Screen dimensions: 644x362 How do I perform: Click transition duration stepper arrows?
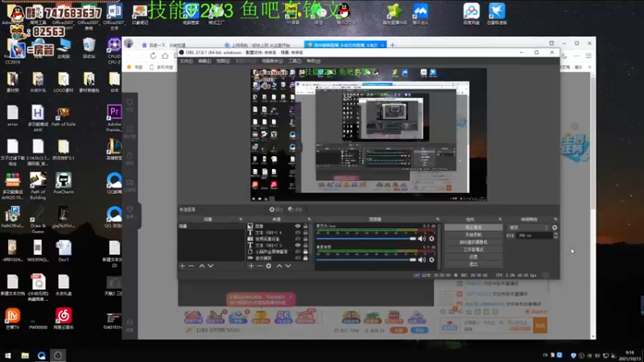[555, 236]
